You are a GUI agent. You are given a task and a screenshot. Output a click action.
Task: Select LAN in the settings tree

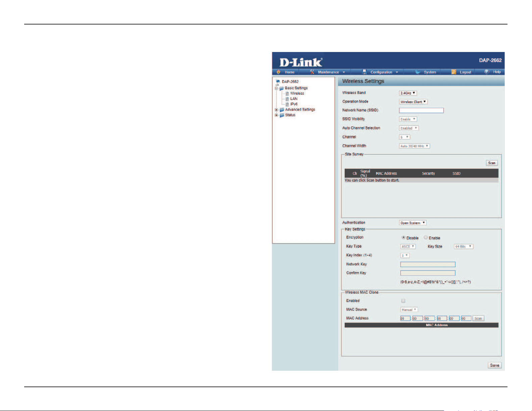pyautogui.click(x=294, y=99)
